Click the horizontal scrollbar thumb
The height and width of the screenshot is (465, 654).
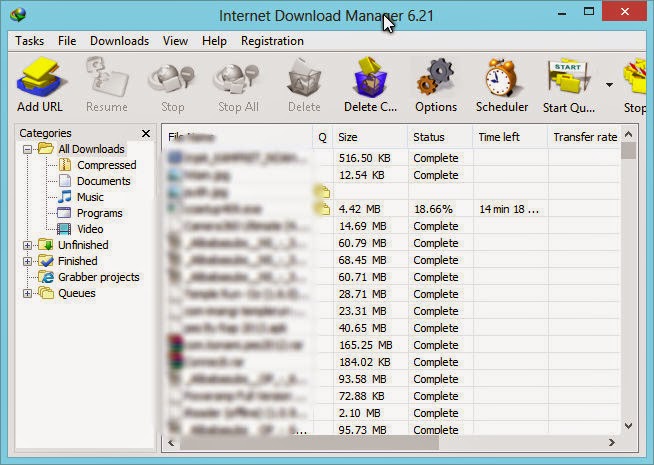pyautogui.click(x=309, y=443)
